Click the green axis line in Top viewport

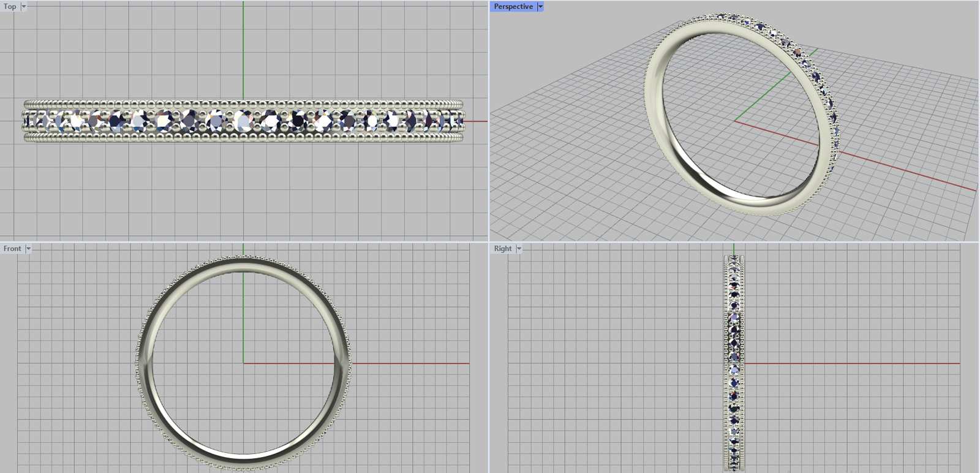tap(243, 49)
